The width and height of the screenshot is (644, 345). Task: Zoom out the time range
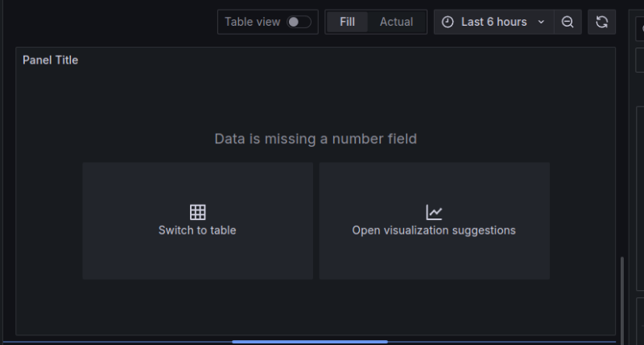pos(568,22)
